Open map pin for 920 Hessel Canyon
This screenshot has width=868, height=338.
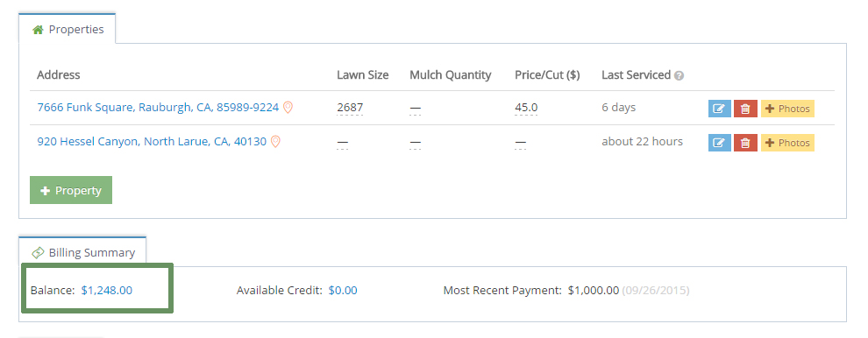coord(275,142)
